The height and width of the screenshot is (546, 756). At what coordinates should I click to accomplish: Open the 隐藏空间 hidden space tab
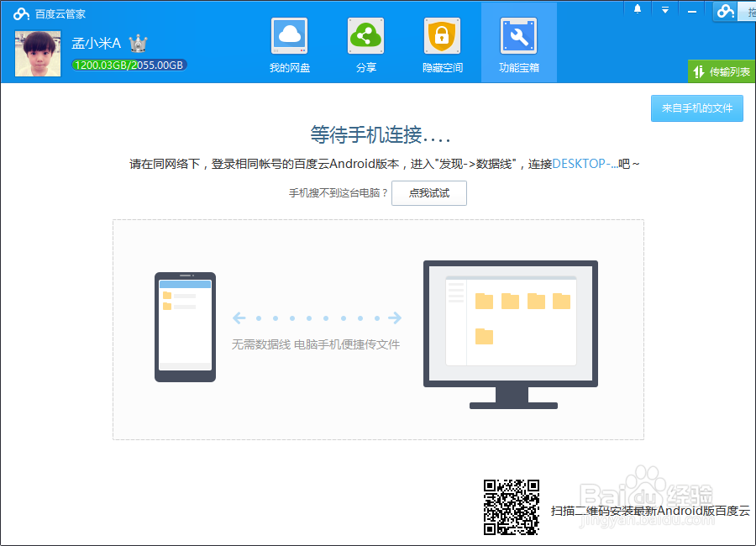click(442, 45)
